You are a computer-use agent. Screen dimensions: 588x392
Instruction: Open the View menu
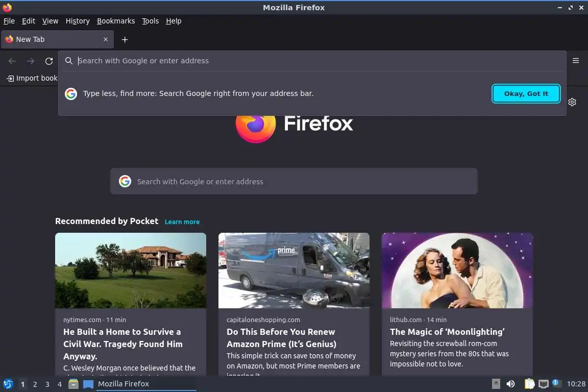50,21
